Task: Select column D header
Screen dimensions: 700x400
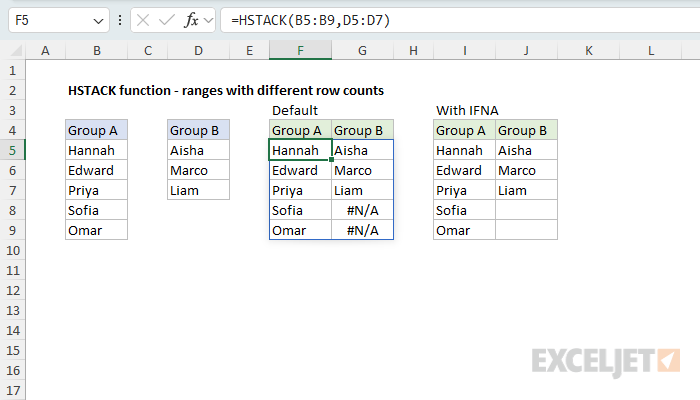Action: pos(199,50)
